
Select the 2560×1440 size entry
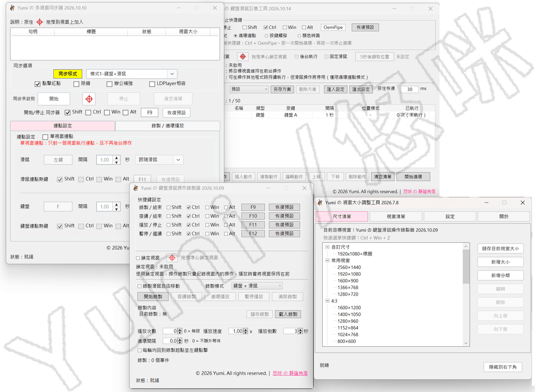click(349, 267)
